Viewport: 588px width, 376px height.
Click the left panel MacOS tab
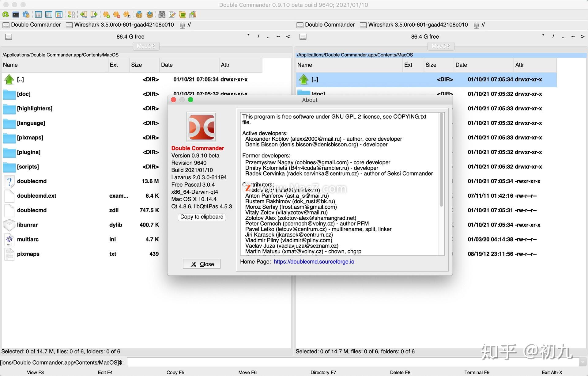coord(146,46)
